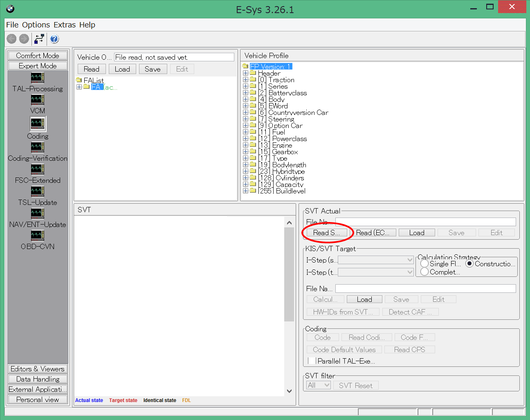Screen dimensions: 530x420
Task: Click Read S... button in SVT Actual
Action: [x=326, y=233]
